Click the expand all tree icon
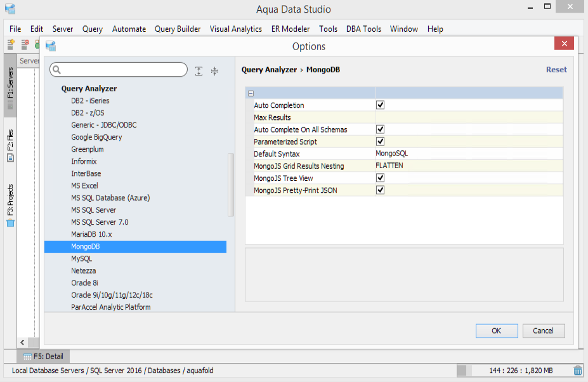Image resolution: width=588 pixels, height=382 pixels. pyautogui.click(x=199, y=71)
